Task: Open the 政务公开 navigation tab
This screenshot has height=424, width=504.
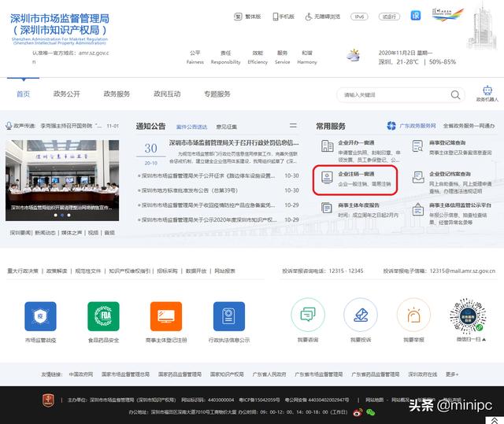Action: [x=66, y=94]
